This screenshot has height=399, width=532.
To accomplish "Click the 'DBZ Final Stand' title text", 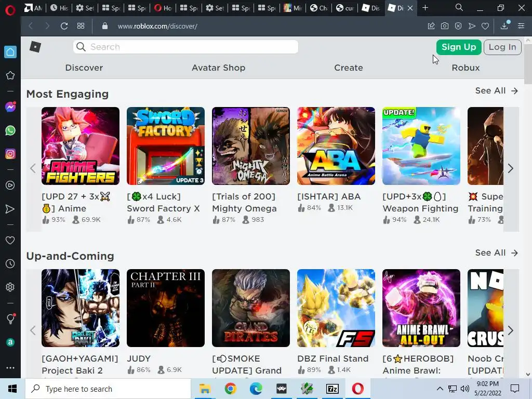I will [x=333, y=358].
